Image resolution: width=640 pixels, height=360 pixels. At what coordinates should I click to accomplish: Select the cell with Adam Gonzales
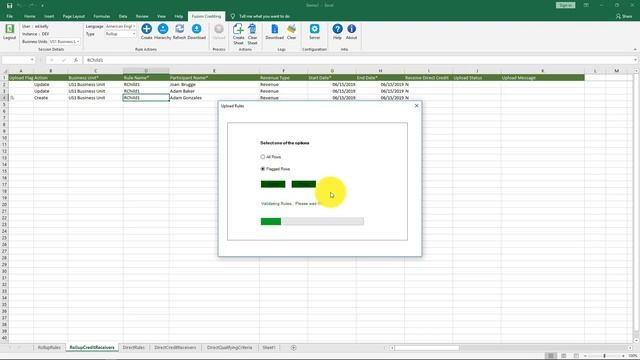tap(214, 98)
